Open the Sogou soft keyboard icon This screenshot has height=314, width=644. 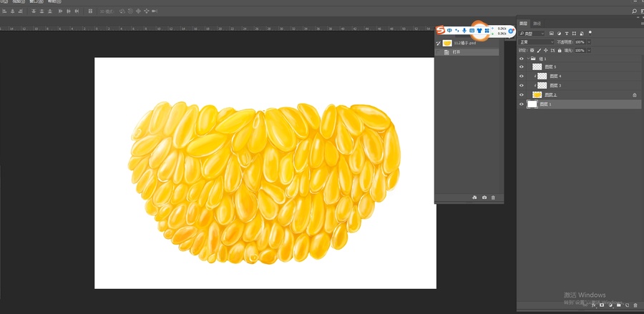[x=472, y=30]
